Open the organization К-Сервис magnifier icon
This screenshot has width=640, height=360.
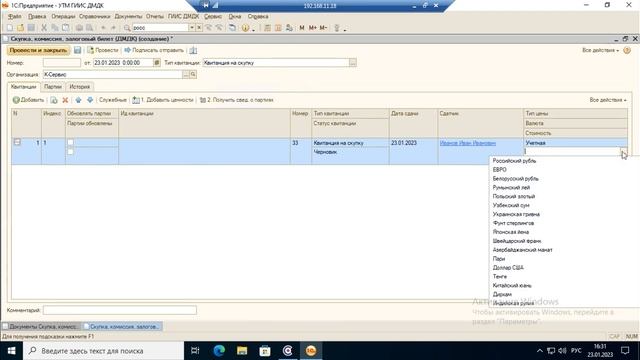193,74
